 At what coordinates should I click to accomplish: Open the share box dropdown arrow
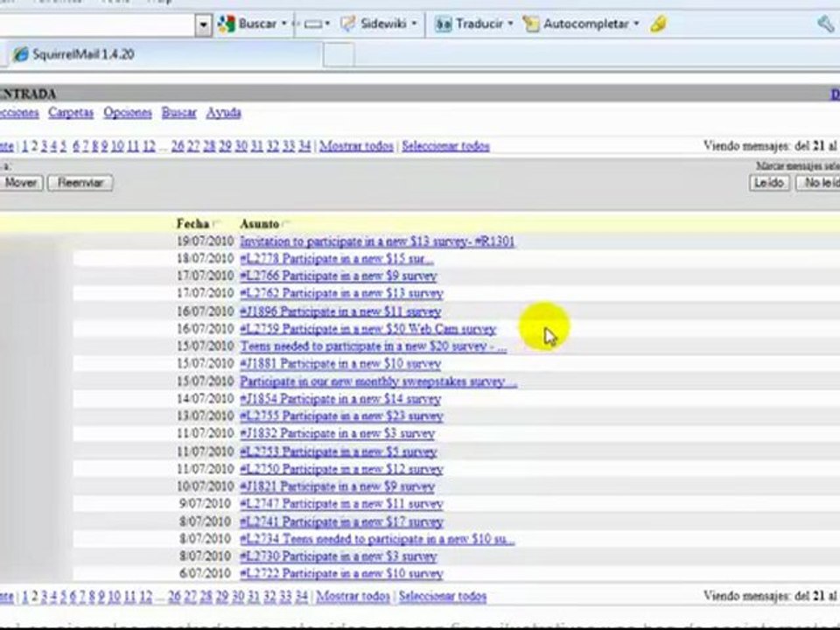(326, 24)
